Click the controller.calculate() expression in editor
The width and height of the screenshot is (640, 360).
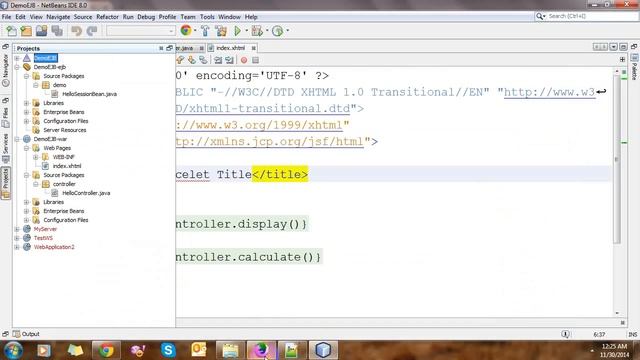[x=249, y=257]
